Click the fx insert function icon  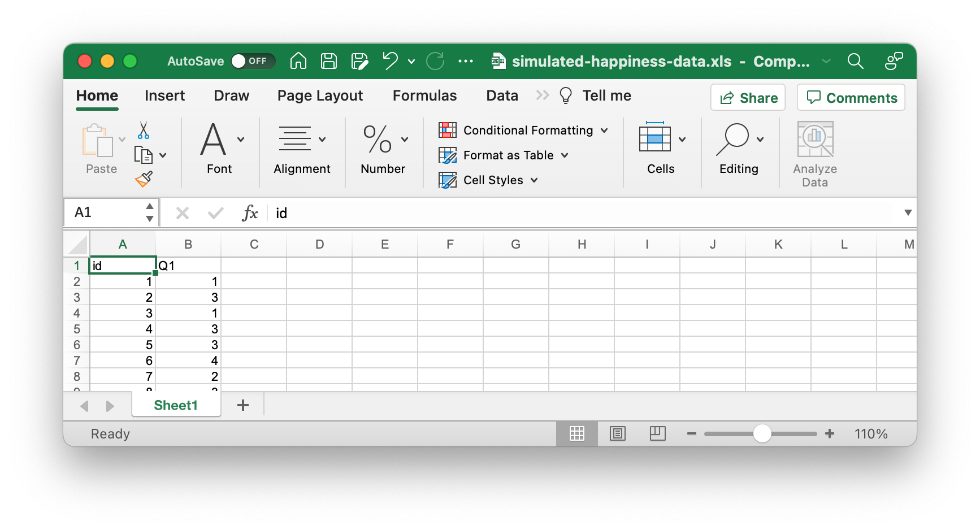[x=250, y=213]
